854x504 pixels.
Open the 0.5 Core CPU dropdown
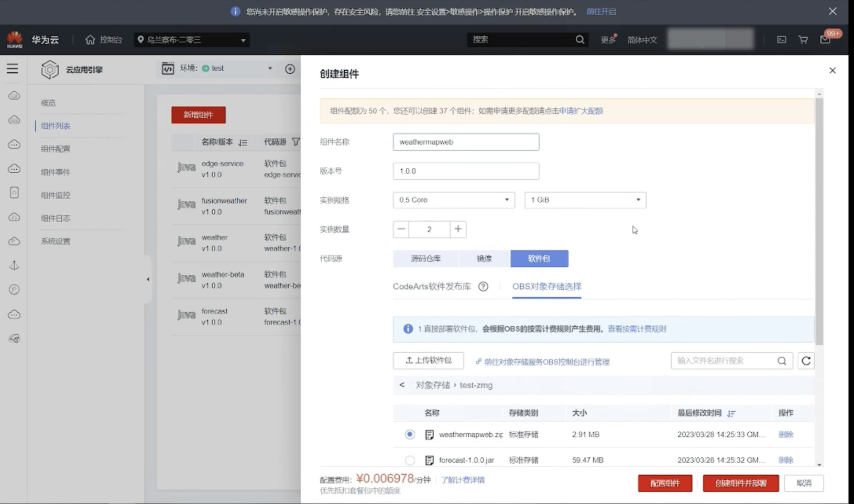(454, 200)
